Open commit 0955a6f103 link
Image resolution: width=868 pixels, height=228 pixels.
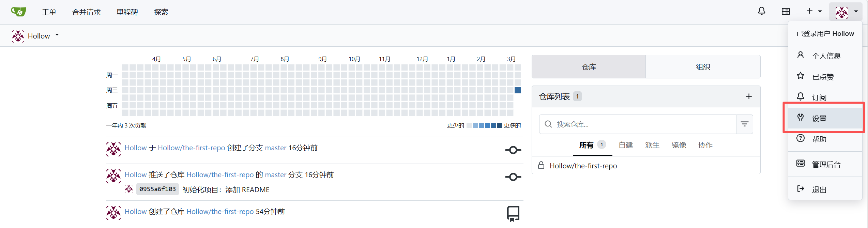point(157,189)
